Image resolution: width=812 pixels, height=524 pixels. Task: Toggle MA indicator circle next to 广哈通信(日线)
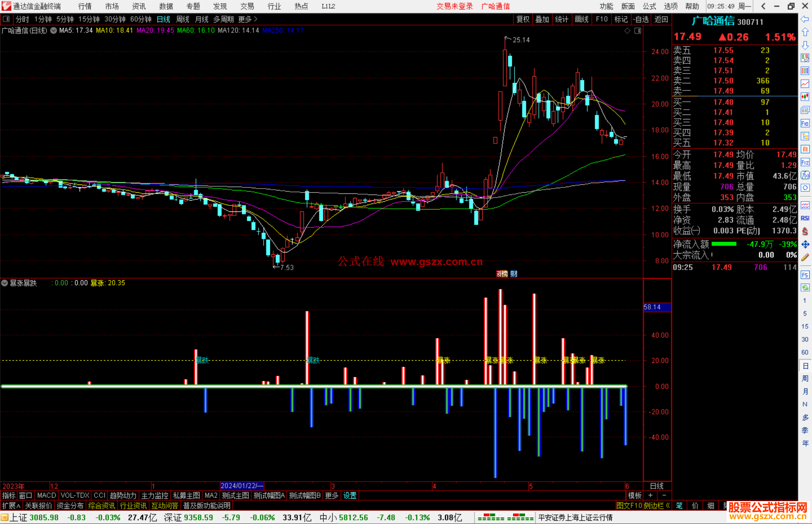click(x=53, y=30)
